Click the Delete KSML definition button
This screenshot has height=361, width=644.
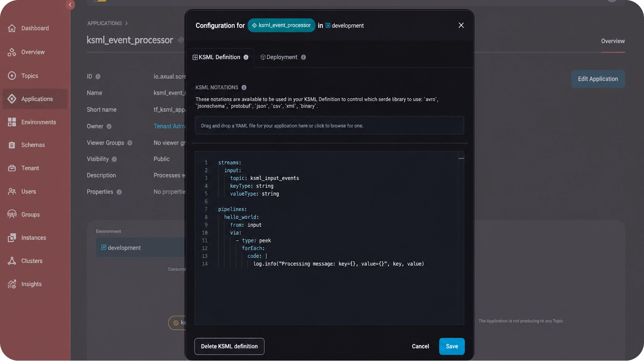[229, 346]
